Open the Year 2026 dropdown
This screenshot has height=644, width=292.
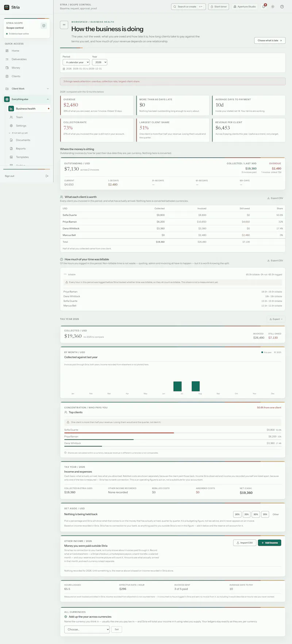pyautogui.click(x=100, y=62)
